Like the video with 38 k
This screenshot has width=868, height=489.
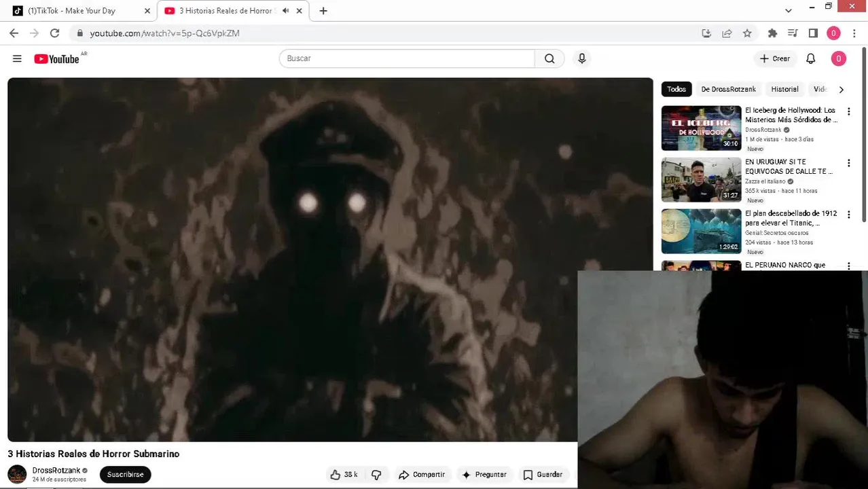pyautogui.click(x=344, y=475)
